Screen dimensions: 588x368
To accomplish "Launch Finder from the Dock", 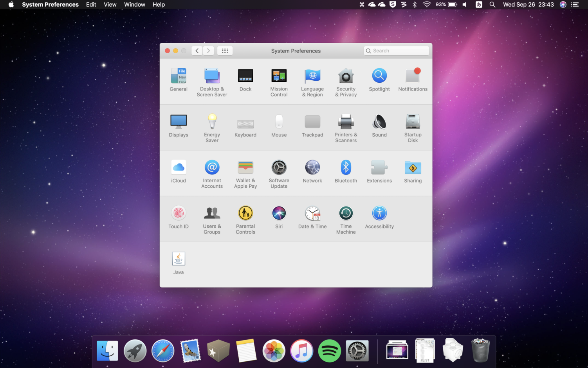I will click(107, 350).
